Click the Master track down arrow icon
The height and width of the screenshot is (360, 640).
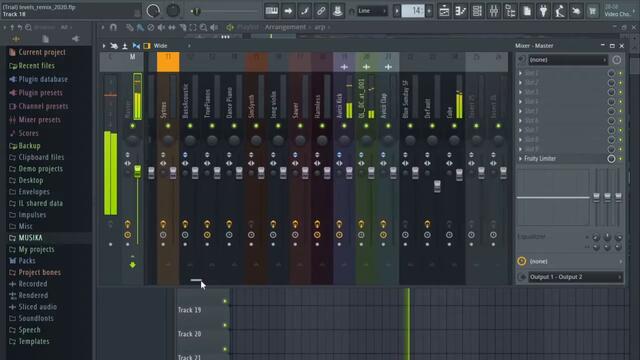pos(132,265)
